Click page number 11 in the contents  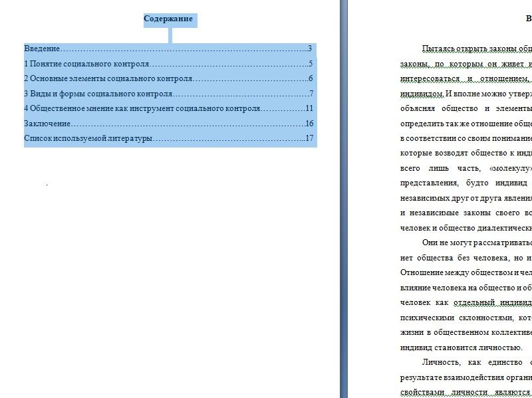(x=309, y=108)
